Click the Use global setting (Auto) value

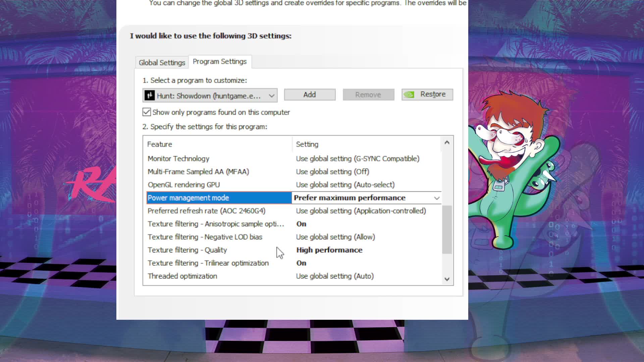(335, 276)
